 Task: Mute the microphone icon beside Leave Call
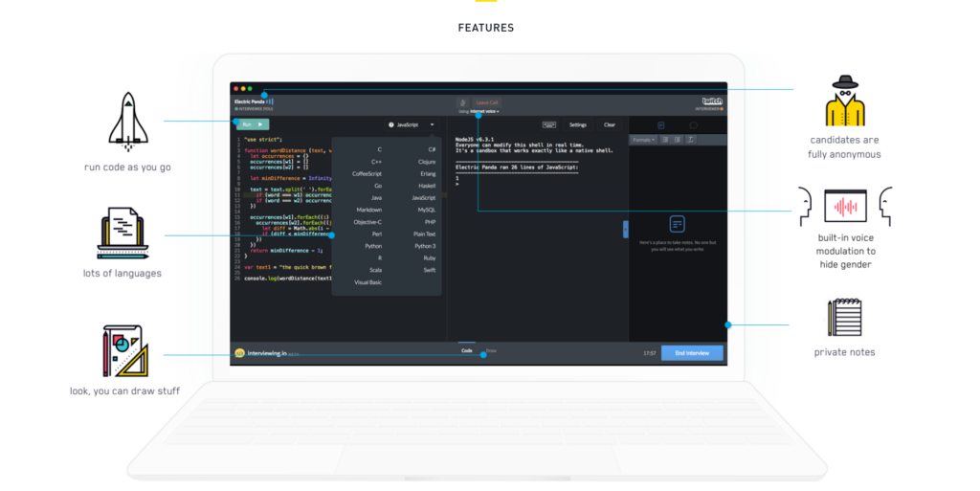[x=462, y=102]
